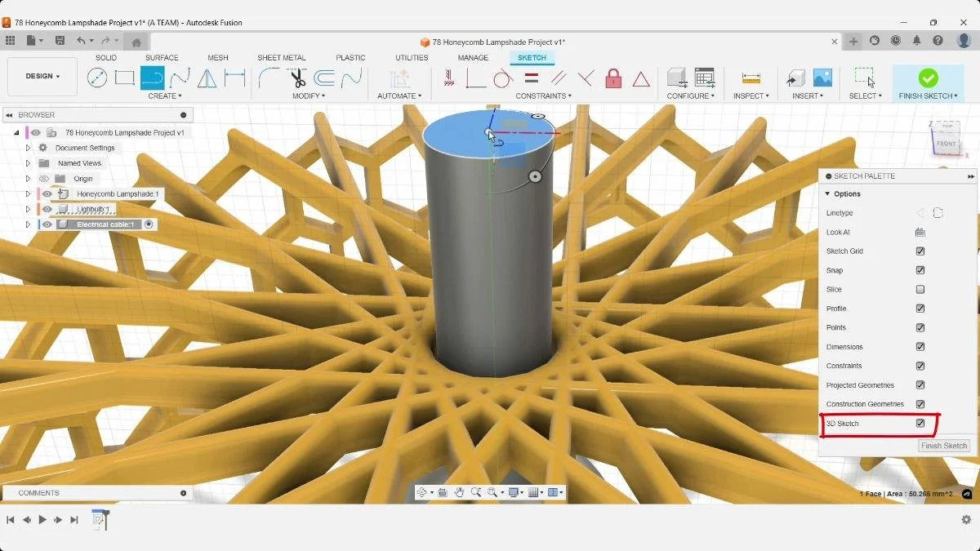Open the Change Parameters table icon
The width and height of the screenshot is (980, 551).
pyautogui.click(x=705, y=78)
